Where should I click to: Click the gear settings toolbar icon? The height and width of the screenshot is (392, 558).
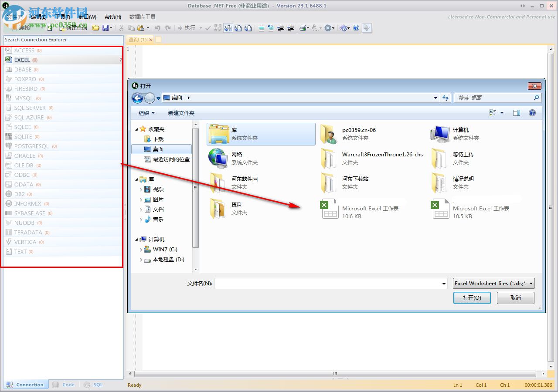pyautogui.click(x=328, y=28)
